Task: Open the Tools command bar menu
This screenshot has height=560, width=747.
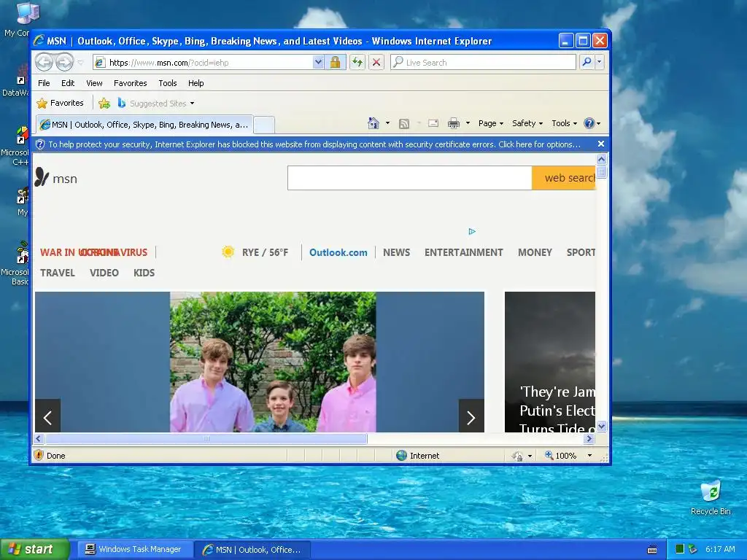Action: click(x=565, y=123)
